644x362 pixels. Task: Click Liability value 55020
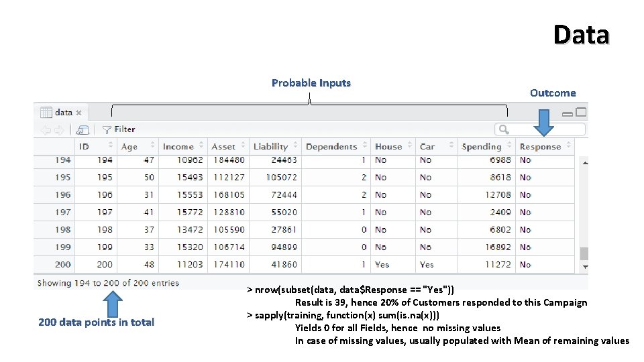coord(284,213)
